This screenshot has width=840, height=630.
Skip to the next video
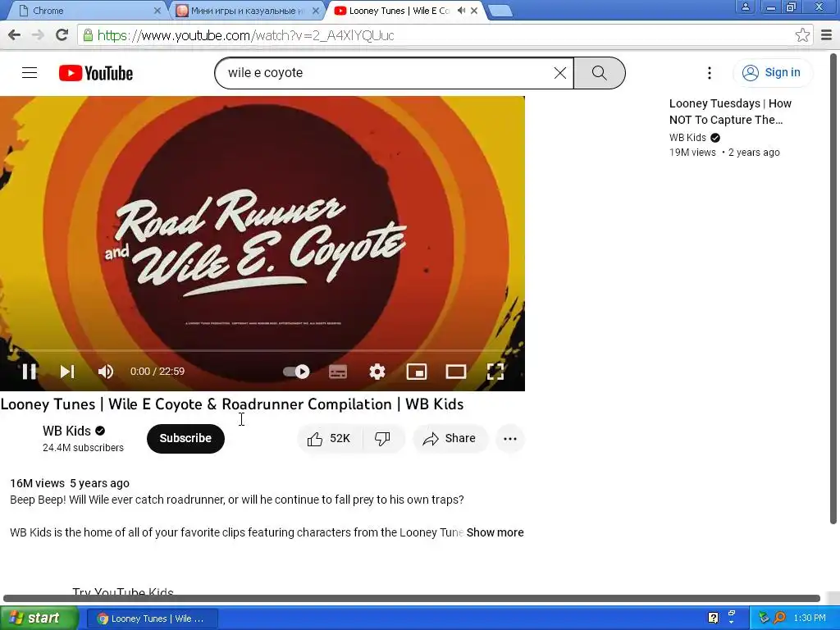point(67,372)
